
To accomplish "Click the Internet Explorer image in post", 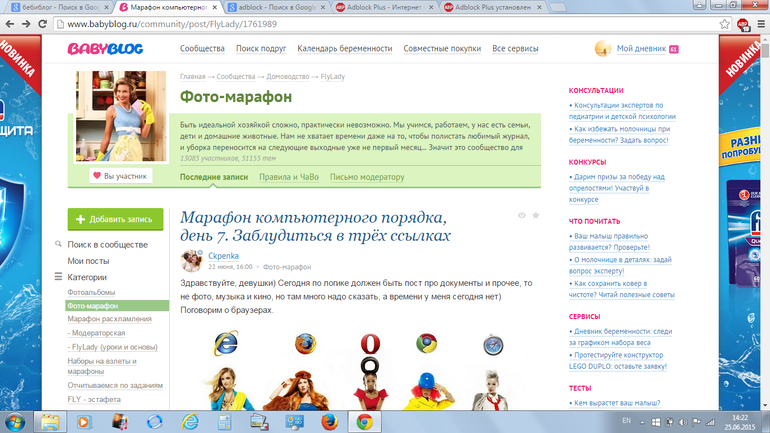I will [x=226, y=343].
